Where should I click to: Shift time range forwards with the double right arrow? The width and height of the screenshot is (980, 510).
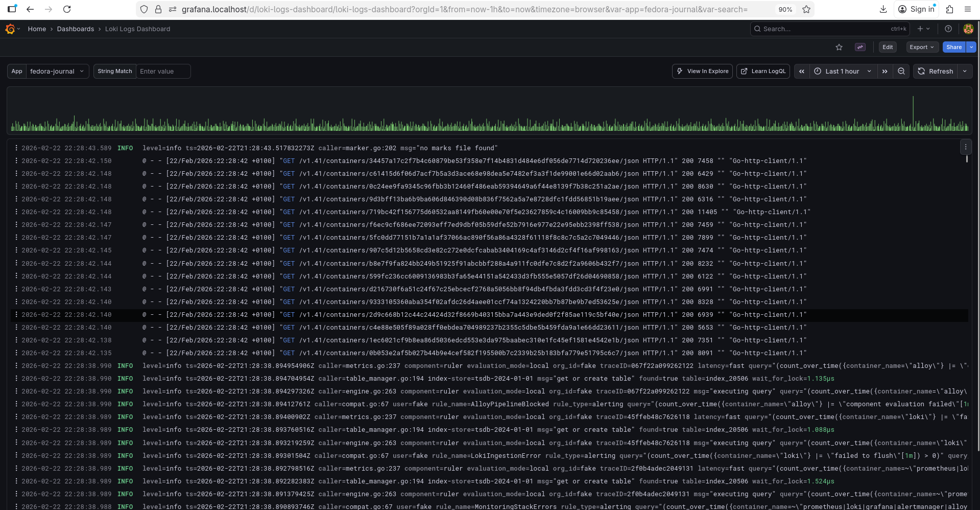885,72
